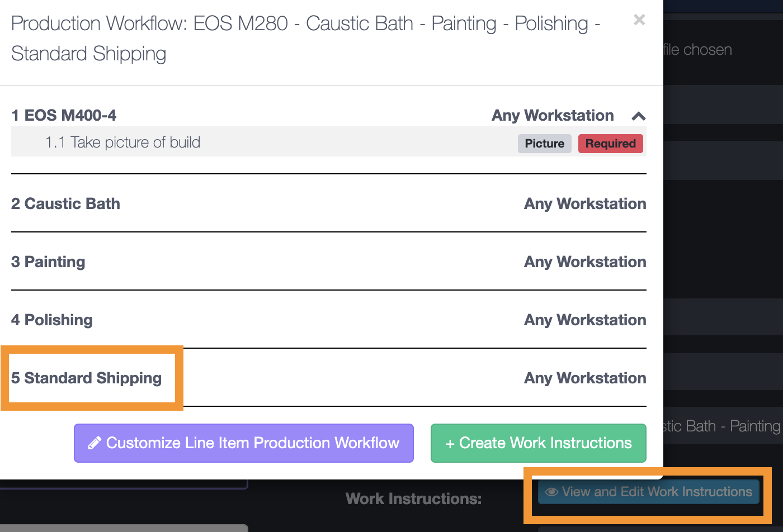Screen dimensions: 783x532
Task: Expand the 4 Polishing step
Action: click(x=52, y=320)
